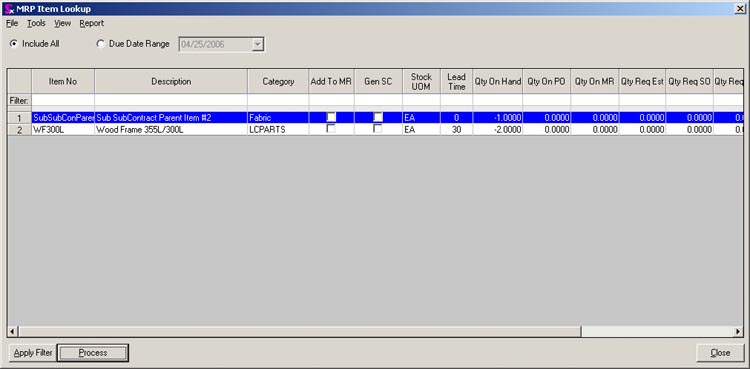This screenshot has width=750, height=369.
Task: Click the Apply Filter button
Action: 33,353
